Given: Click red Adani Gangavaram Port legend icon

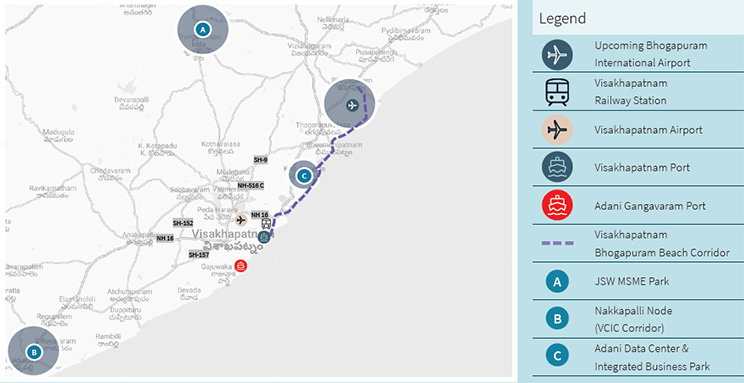Looking at the screenshot, I should pyautogui.click(x=558, y=206).
